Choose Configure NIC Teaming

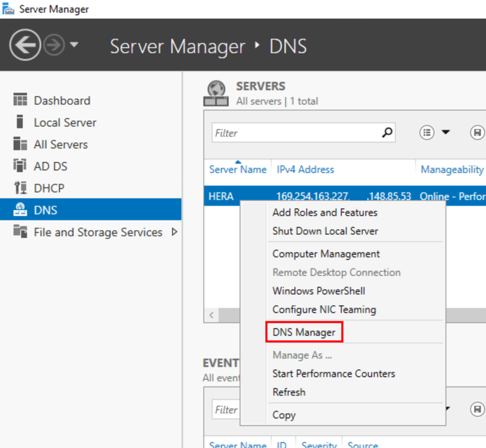pyautogui.click(x=324, y=309)
